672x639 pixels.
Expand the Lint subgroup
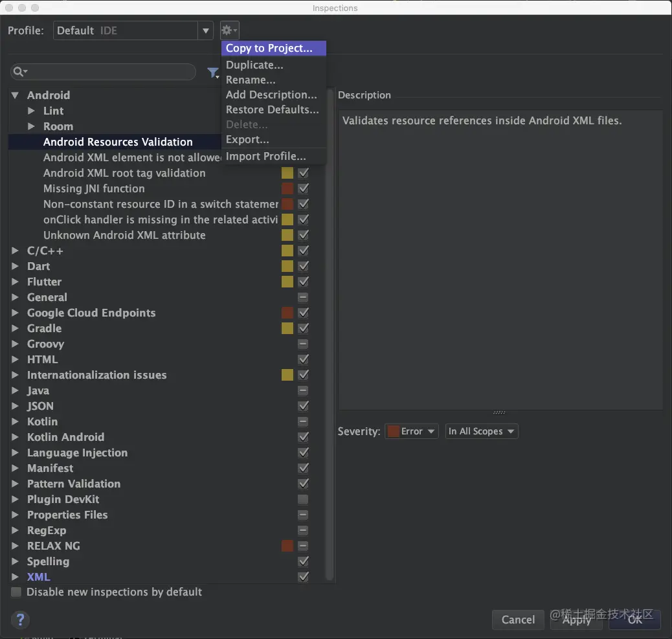click(31, 111)
